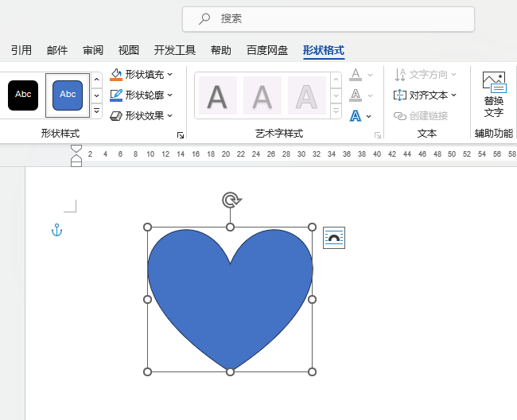
Task: Switch to the 视图 tab
Action: tap(129, 50)
